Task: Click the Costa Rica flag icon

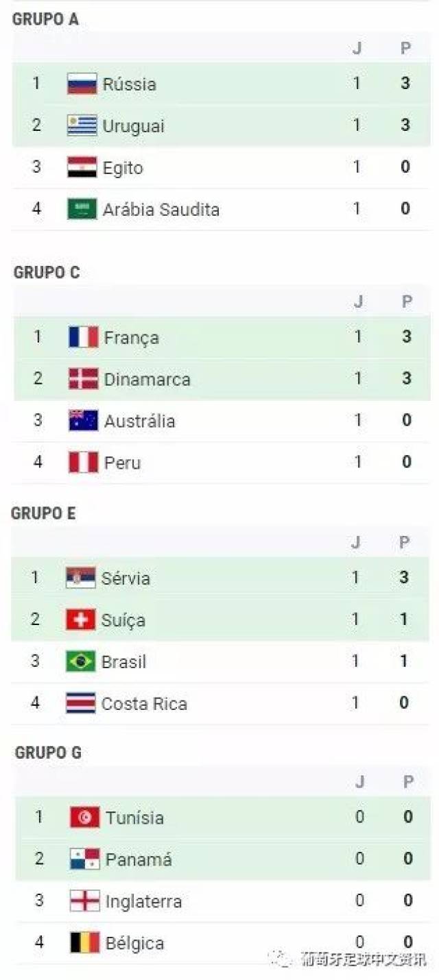Action: click(x=80, y=703)
